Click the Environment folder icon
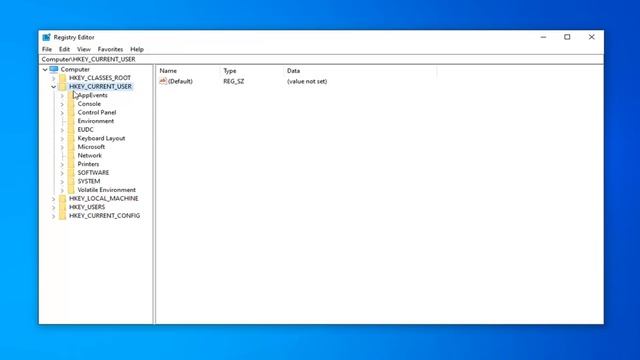 (71, 121)
